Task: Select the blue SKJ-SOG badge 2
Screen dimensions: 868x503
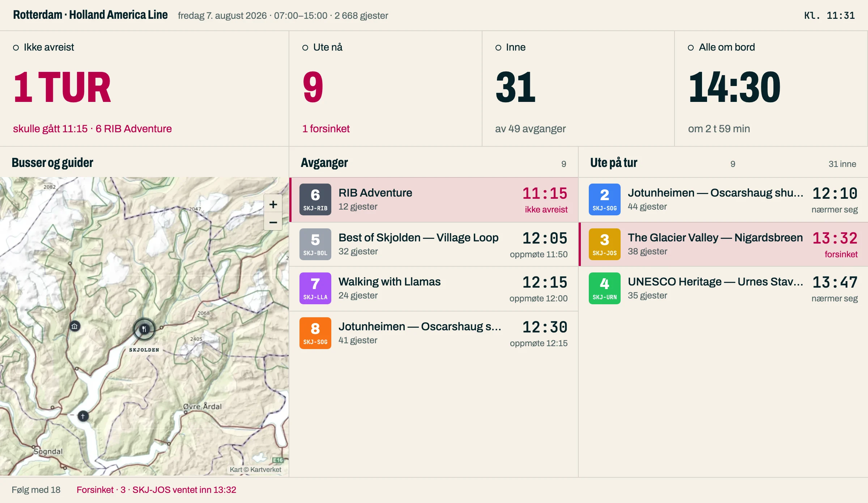Action: point(605,199)
